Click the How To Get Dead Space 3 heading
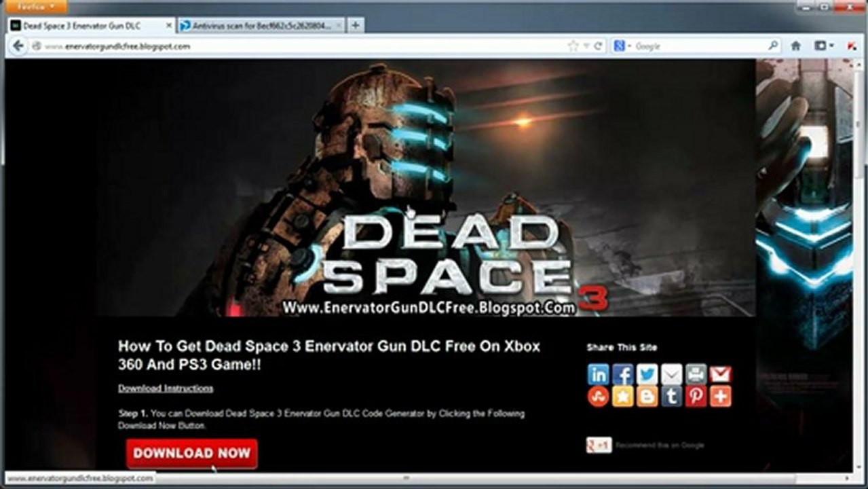 tap(329, 355)
